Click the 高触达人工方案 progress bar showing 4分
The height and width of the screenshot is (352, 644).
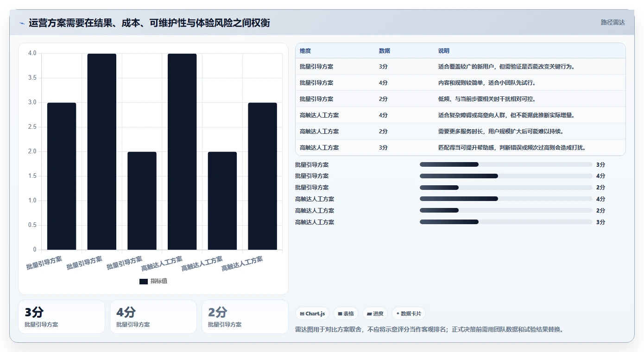tap(506, 199)
